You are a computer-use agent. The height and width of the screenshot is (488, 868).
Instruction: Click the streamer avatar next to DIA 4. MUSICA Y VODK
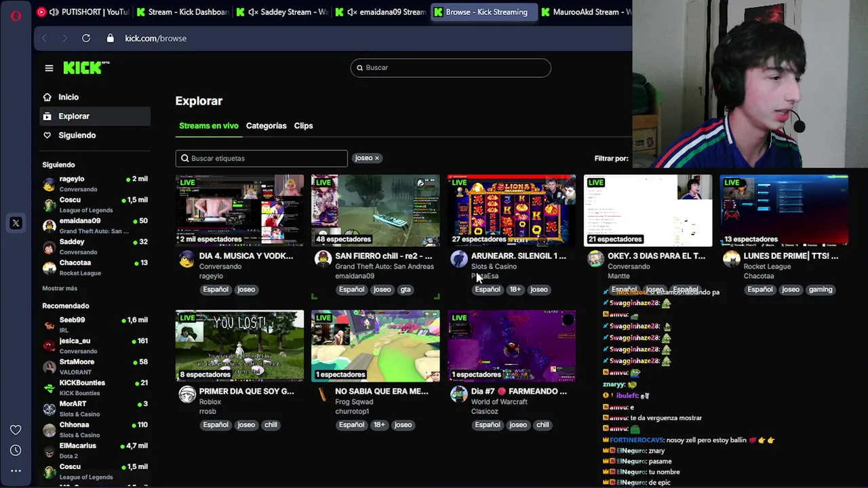click(186, 259)
